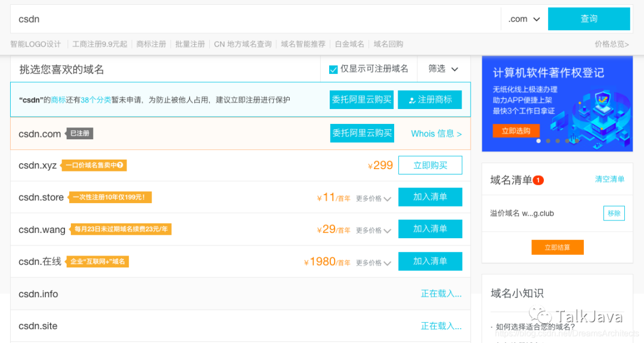Add csdn.store to the list
644x343 pixels.
(x=430, y=197)
